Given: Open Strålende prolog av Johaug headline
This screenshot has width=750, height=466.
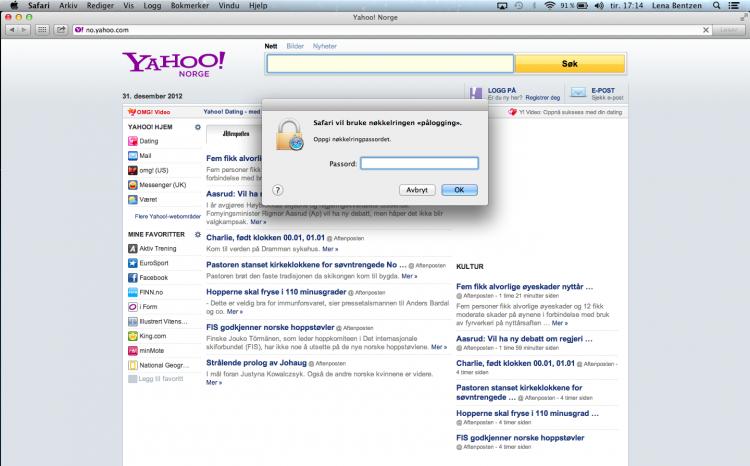Looking at the screenshot, I should [x=256, y=363].
